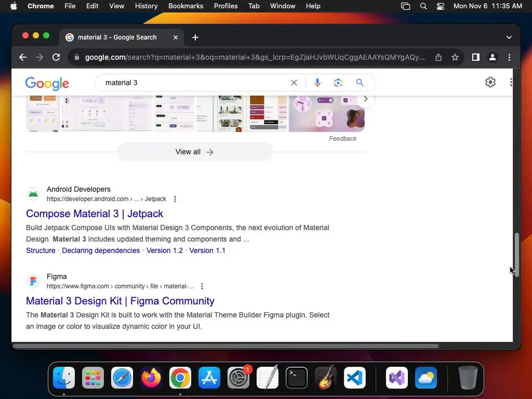
Task: Open the App Store from the Dock
Action: [209, 378]
